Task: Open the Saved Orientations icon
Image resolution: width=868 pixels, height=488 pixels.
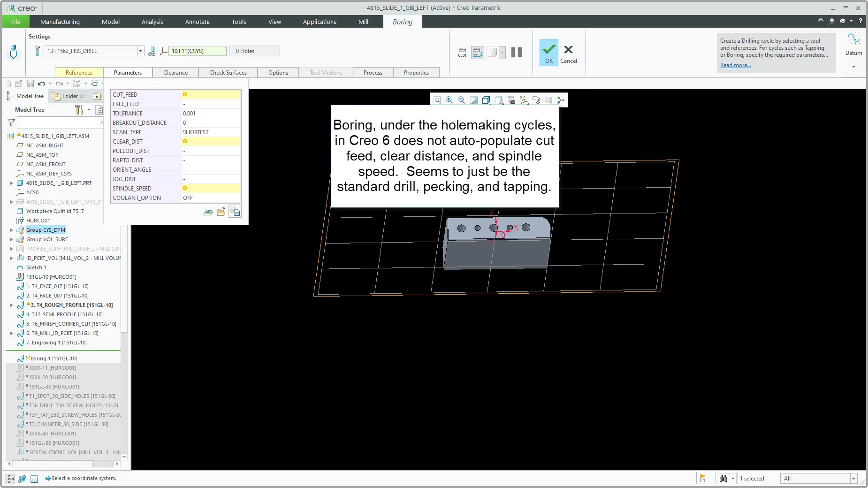Action: coord(499,100)
